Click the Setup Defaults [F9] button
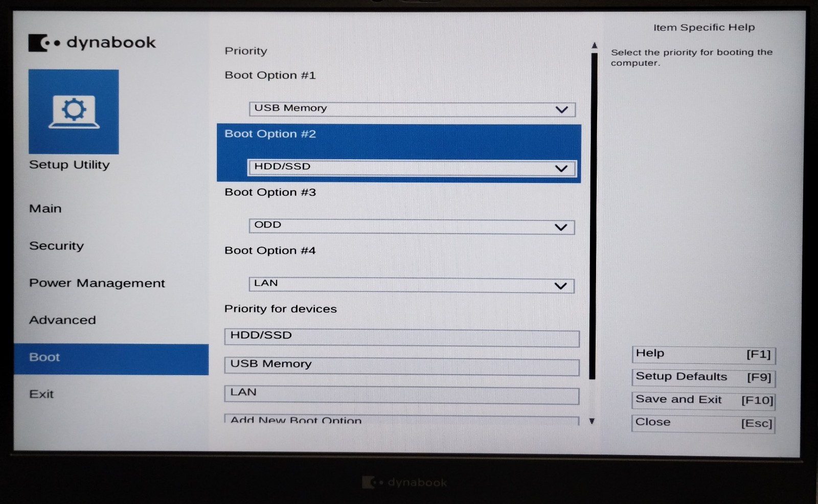The image size is (818, 504). 704,378
